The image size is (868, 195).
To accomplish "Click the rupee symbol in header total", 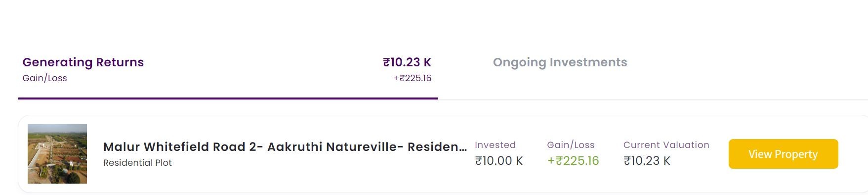I will pos(386,62).
